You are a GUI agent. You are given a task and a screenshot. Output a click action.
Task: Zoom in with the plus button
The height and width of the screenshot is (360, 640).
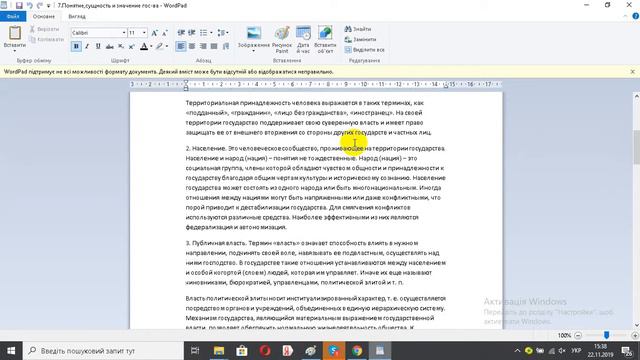click(635, 336)
